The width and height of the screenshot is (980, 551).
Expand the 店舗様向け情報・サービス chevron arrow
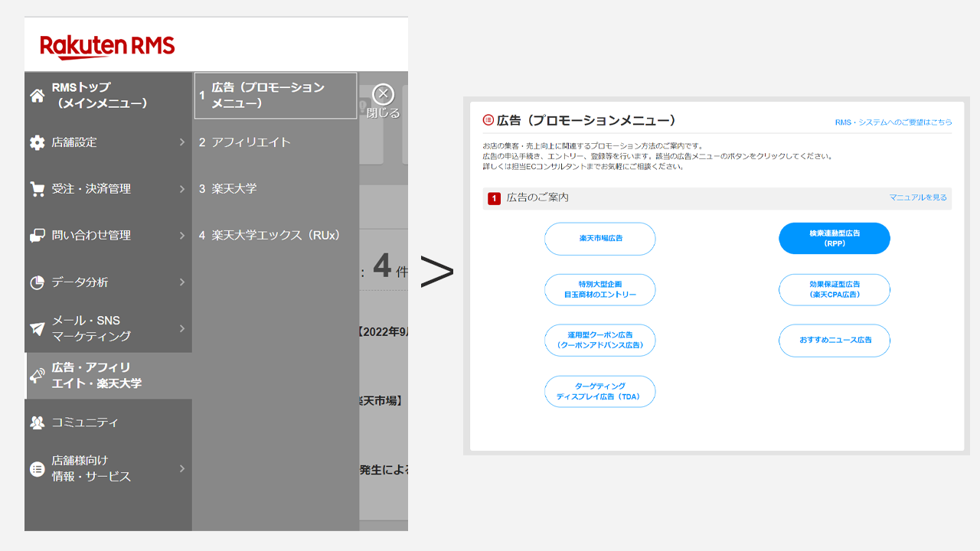tap(182, 468)
